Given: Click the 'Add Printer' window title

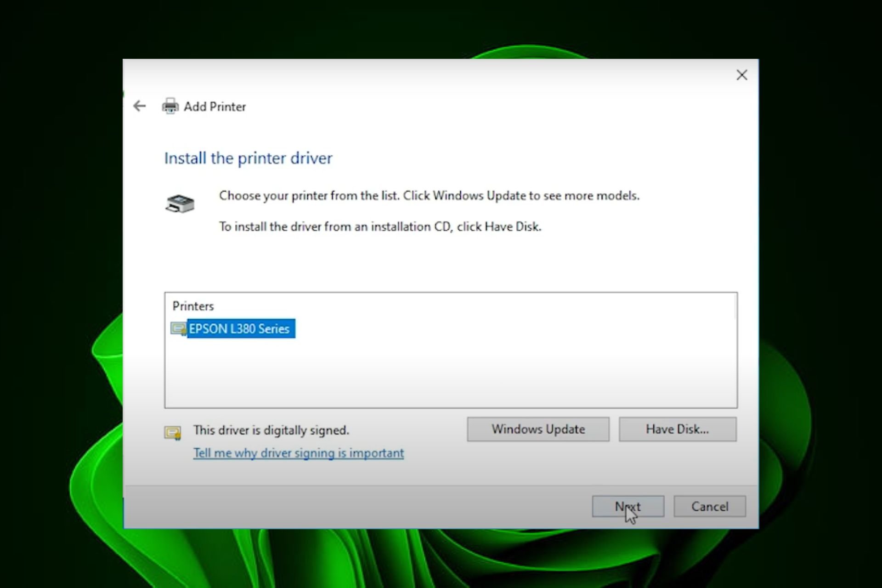Looking at the screenshot, I should pos(215,107).
